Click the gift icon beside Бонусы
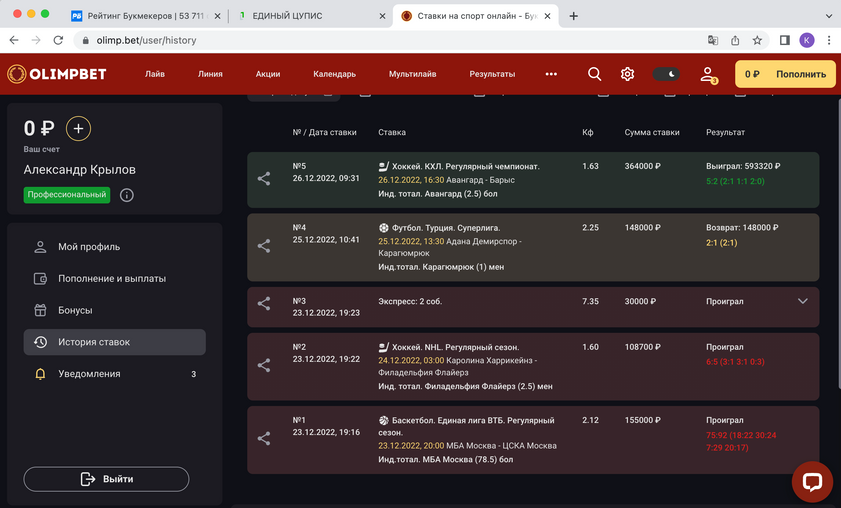This screenshot has width=841, height=508. [x=40, y=310]
